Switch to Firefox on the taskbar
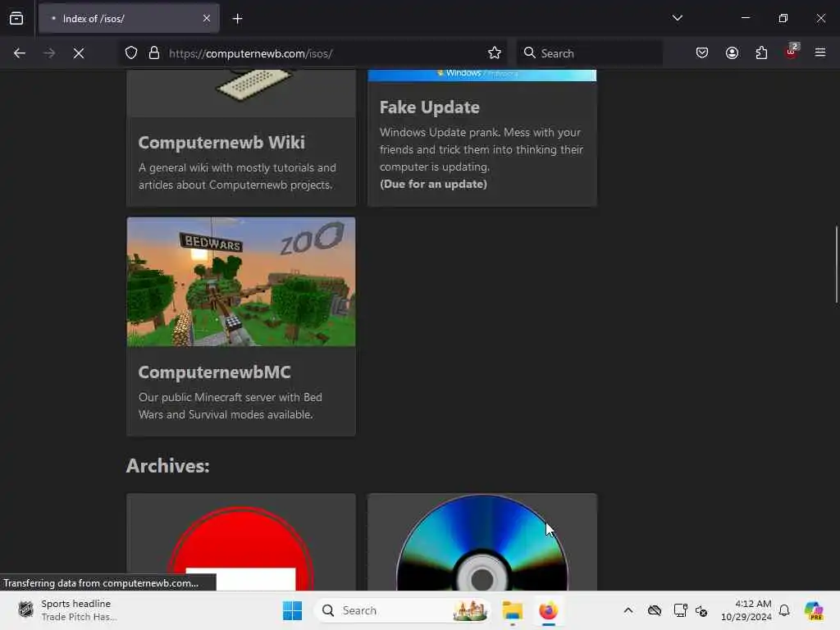Screen dimensions: 840x630 [x=548, y=610]
